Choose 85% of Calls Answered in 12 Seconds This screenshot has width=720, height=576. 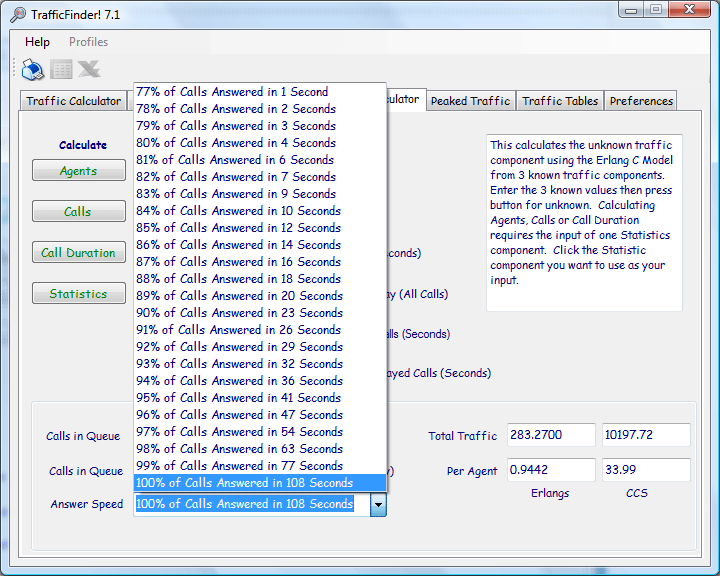tap(260, 228)
